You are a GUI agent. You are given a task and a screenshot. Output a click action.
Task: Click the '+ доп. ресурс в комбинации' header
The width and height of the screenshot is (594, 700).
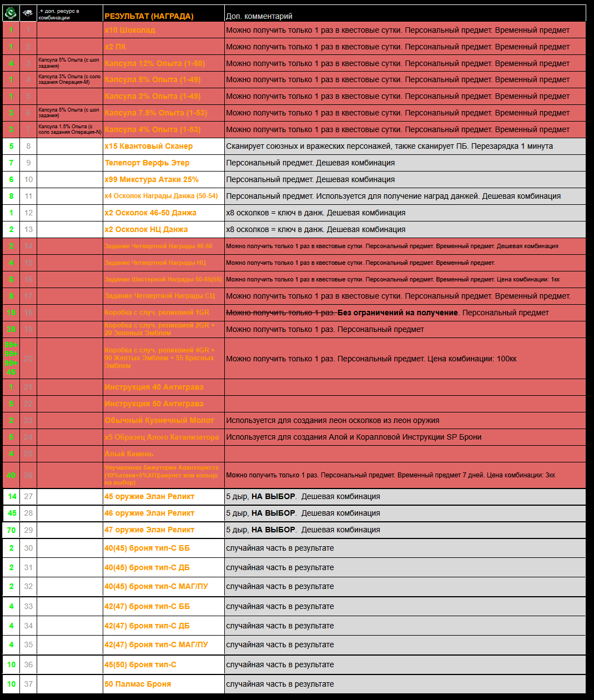click(59, 14)
